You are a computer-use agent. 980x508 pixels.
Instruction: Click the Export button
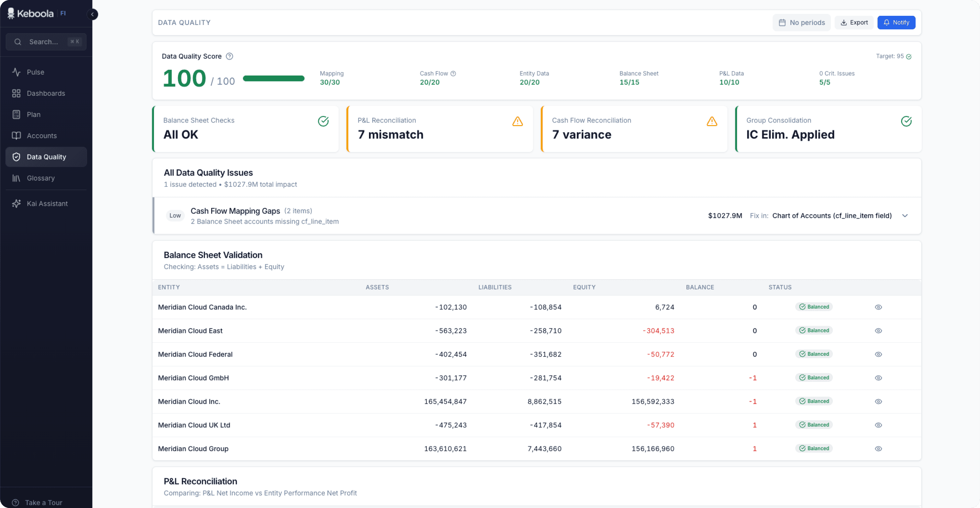(x=854, y=23)
